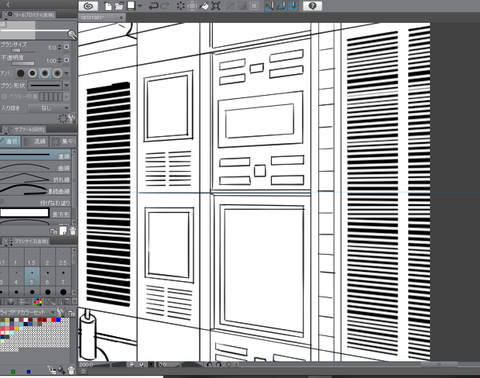Pick the bright red swatch in the color set
This screenshot has width=480, height=378.
point(54,320)
